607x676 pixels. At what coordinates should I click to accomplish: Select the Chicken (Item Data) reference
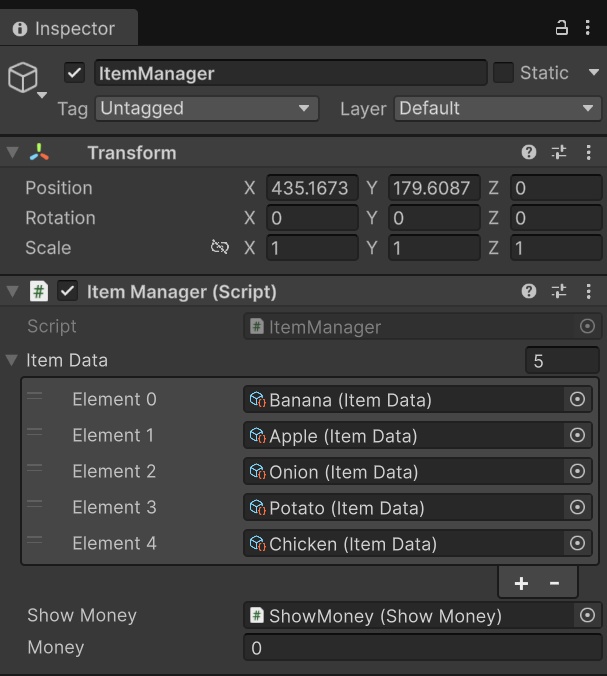(x=404, y=543)
